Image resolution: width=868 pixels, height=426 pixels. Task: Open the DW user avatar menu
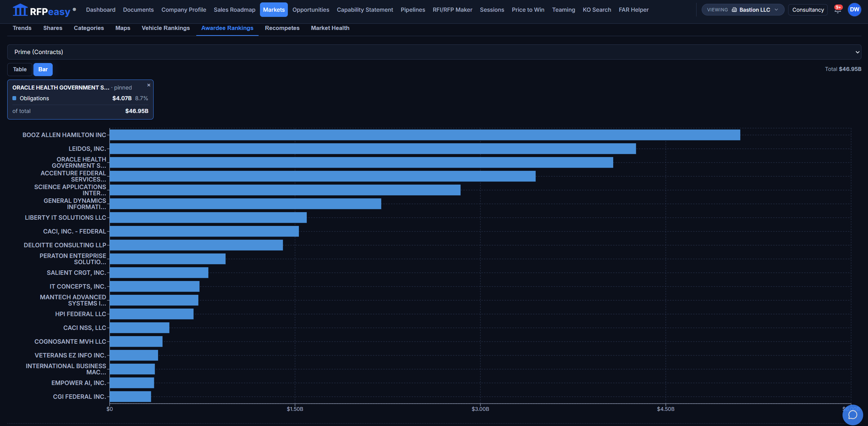(854, 10)
